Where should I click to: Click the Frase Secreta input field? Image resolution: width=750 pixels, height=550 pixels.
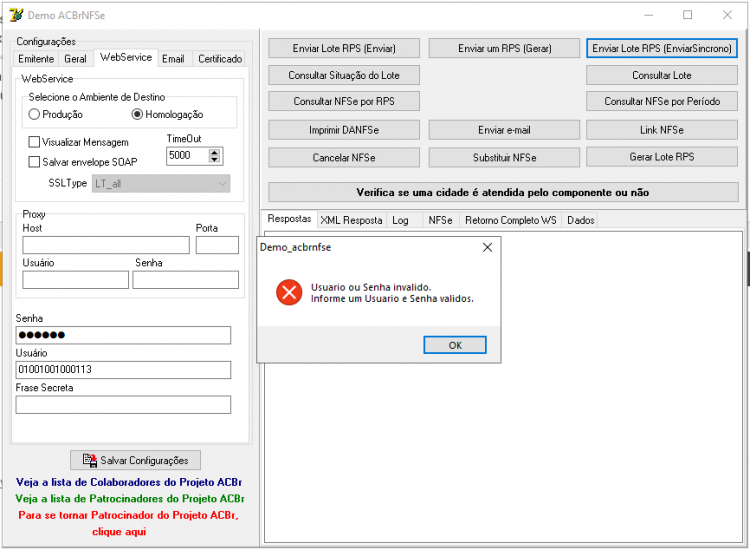(x=123, y=405)
